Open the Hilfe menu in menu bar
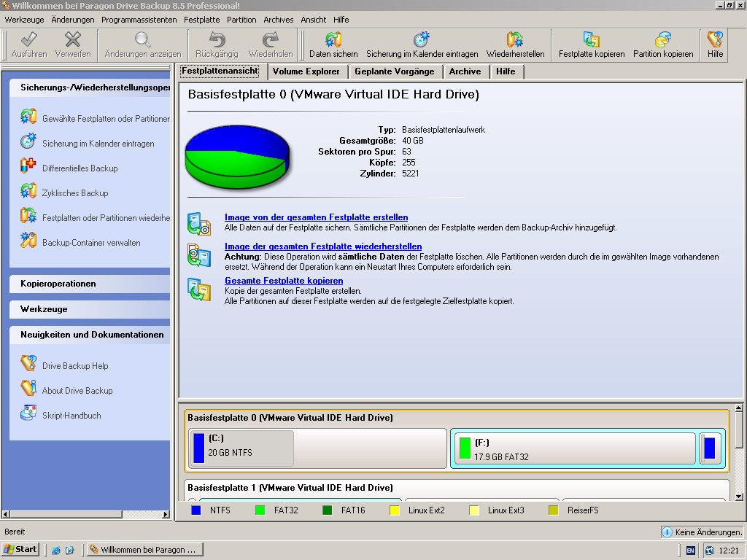 (341, 20)
